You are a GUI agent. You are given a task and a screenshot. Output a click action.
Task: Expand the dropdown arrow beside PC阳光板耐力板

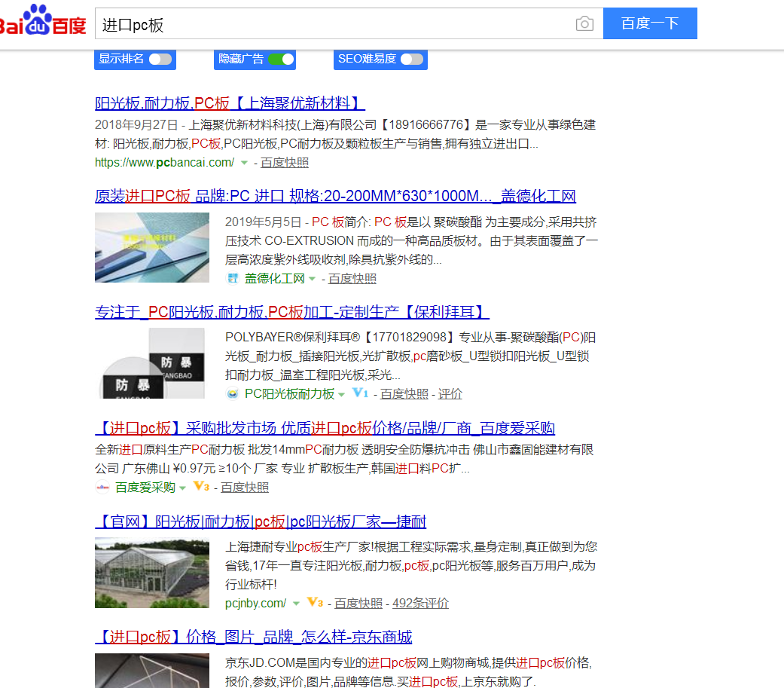(x=341, y=394)
